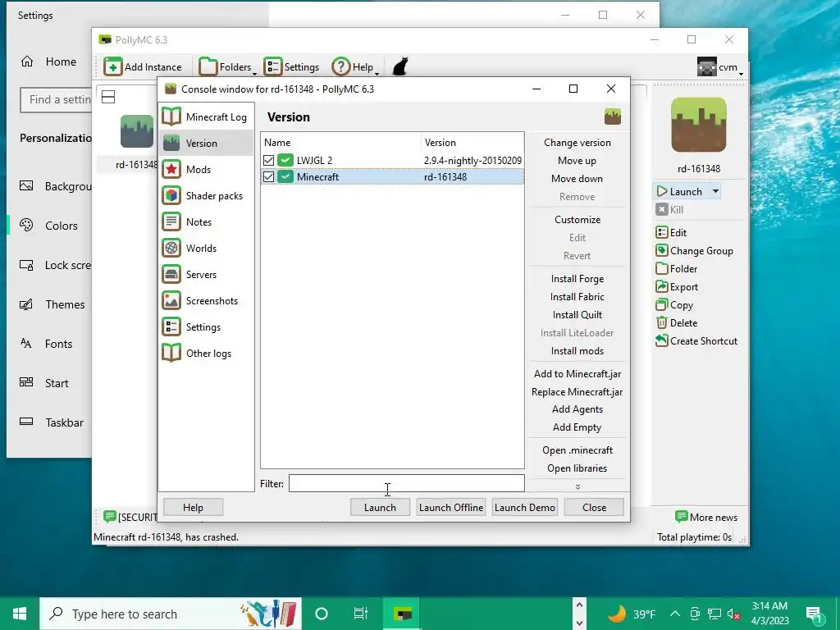The image size is (840, 630).
Task: Click muted volume tray icon
Action: pyautogui.click(x=733, y=614)
